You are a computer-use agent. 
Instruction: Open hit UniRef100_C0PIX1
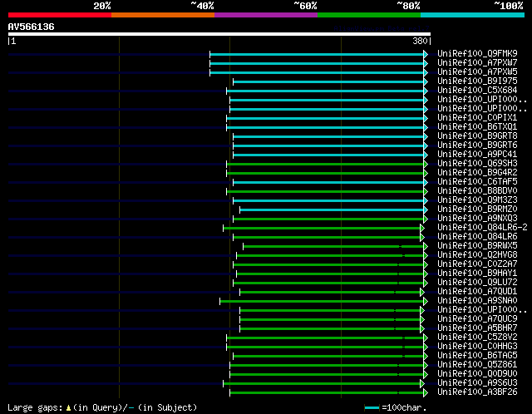(477, 118)
